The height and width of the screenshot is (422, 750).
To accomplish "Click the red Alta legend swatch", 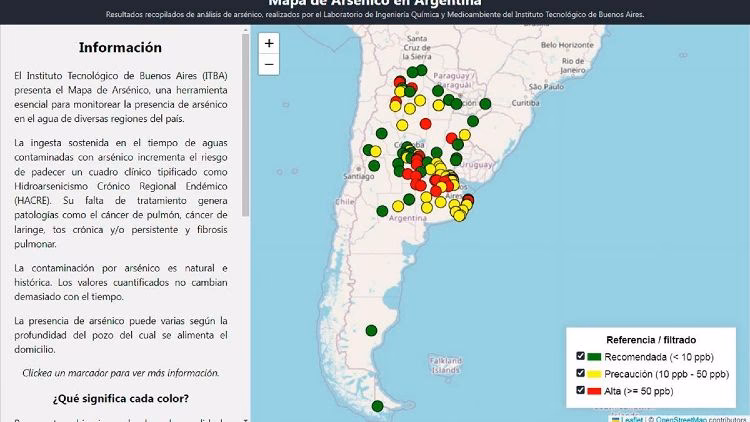I will tap(594, 391).
